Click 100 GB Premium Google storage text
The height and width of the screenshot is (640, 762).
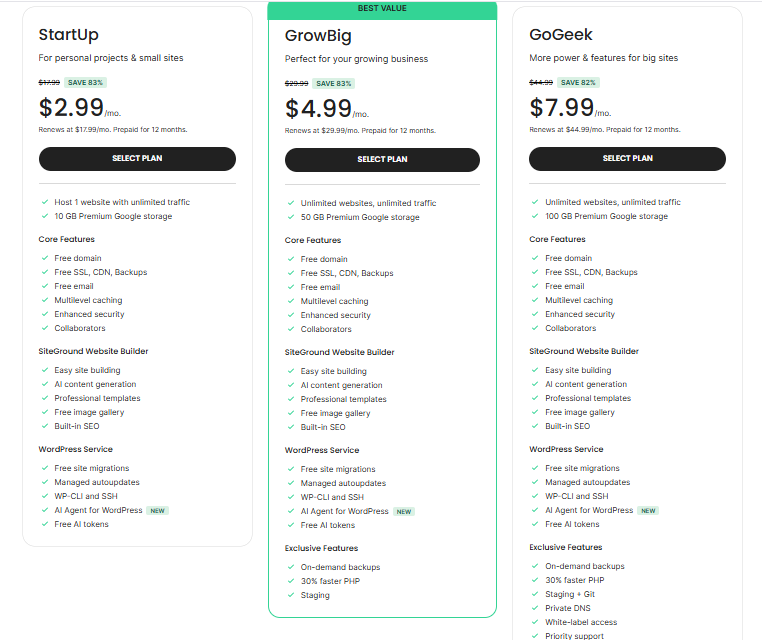click(606, 216)
